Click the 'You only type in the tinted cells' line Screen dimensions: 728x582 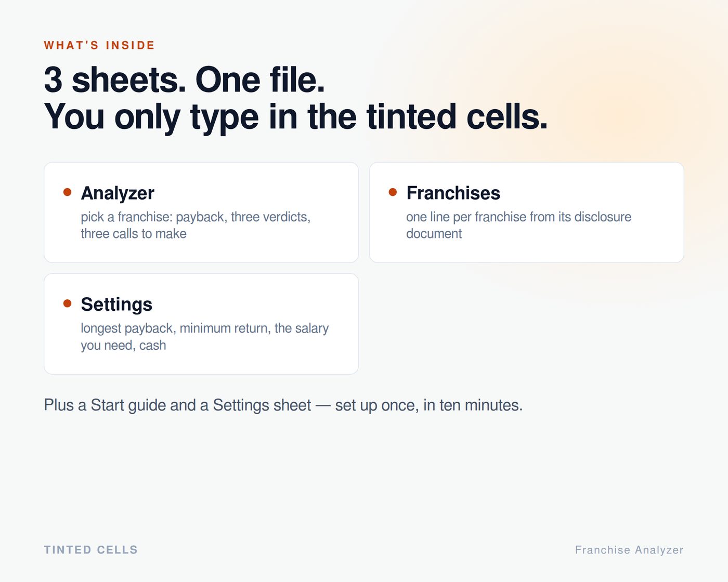tap(296, 116)
